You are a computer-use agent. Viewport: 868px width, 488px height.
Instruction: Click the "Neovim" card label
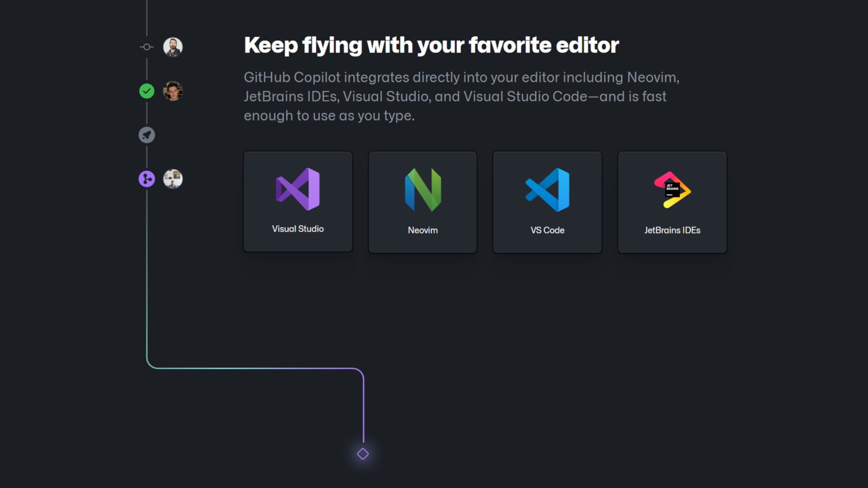point(423,230)
